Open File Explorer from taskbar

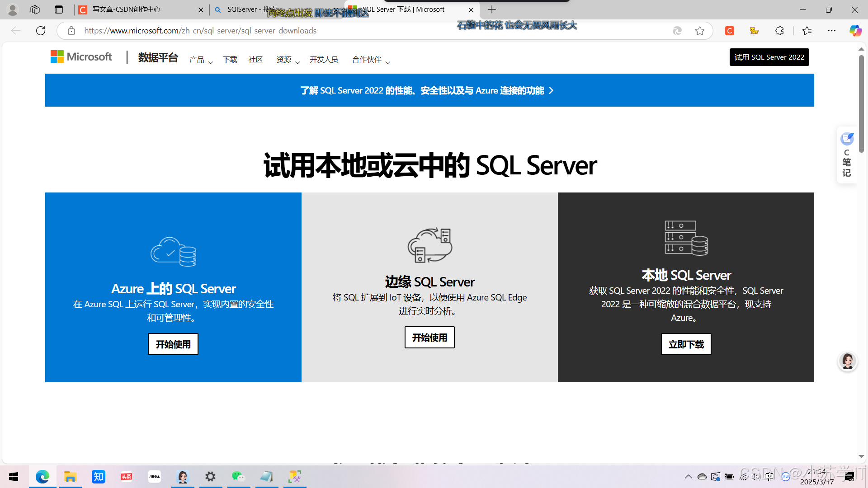click(x=70, y=477)
